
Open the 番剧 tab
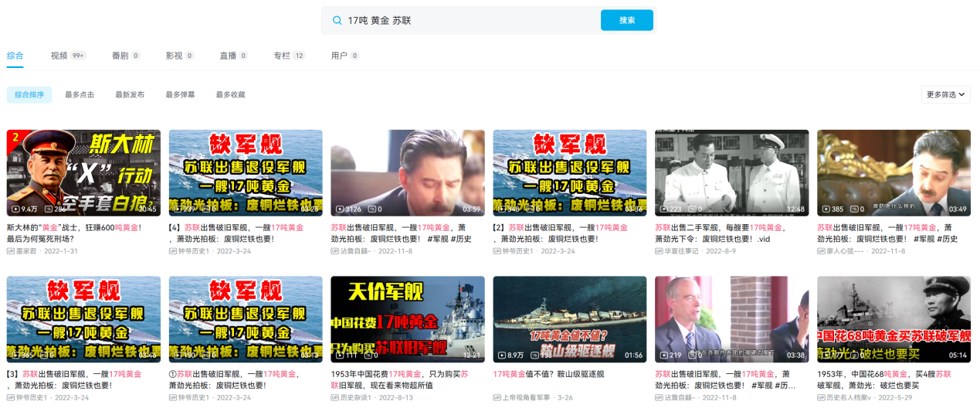126,56
